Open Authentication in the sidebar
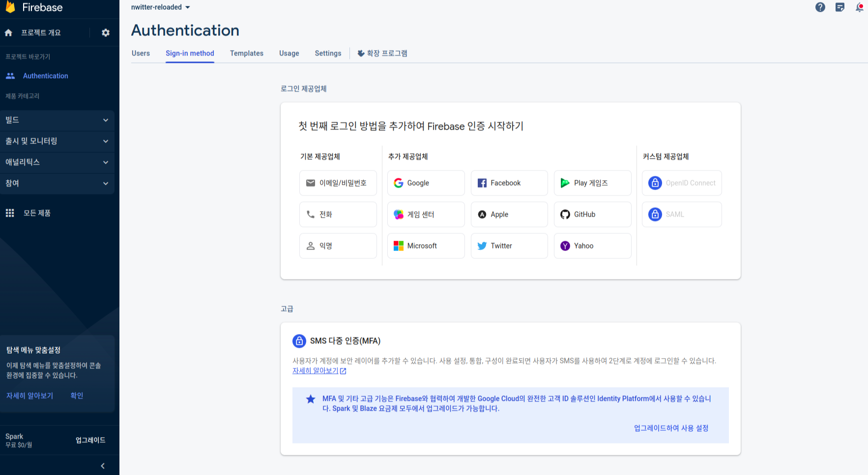This screenshot has height=475, width=868. click(x=45, y=76)
